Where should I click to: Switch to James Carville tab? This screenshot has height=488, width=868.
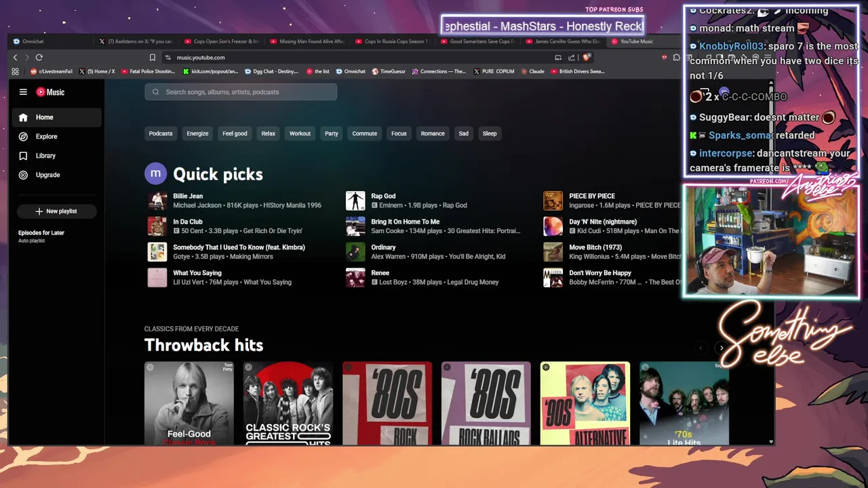[x=564, y=41]
